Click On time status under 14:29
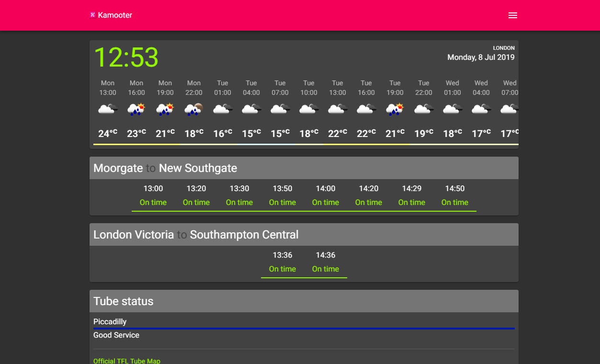The image size is (600, 364). pos(412,203)
